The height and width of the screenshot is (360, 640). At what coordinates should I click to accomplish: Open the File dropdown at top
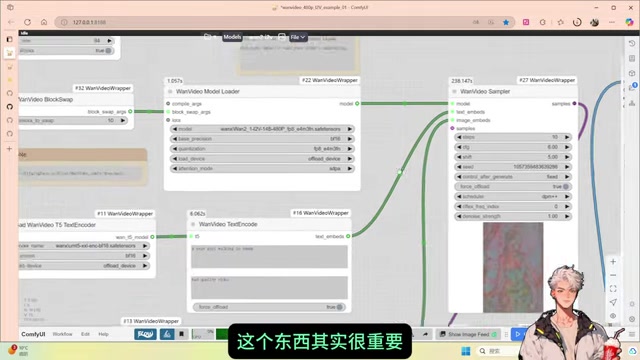(x=298, y=37)
